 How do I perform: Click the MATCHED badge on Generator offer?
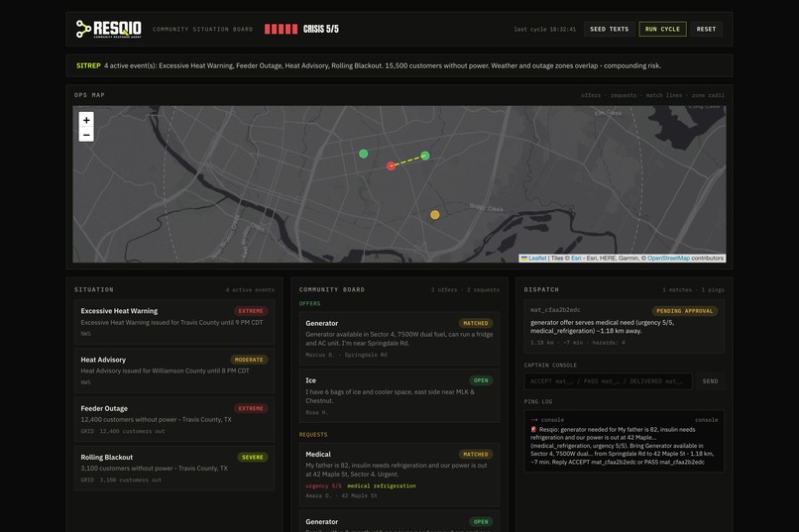pyautogui.click(x=476, y=323)
